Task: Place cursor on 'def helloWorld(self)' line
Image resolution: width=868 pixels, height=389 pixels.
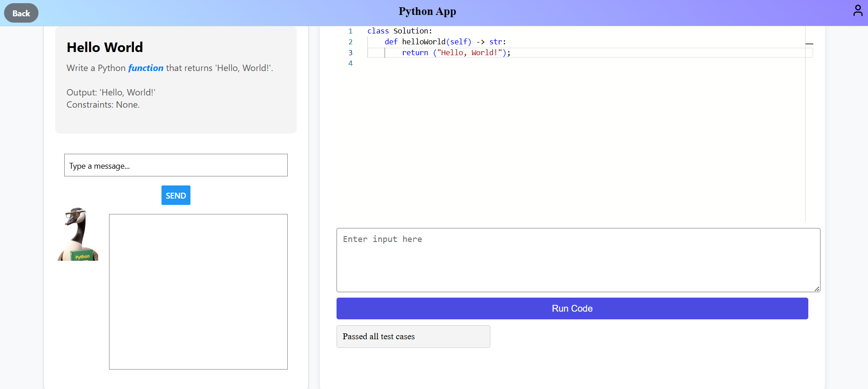Action: [x=446, y=42]
